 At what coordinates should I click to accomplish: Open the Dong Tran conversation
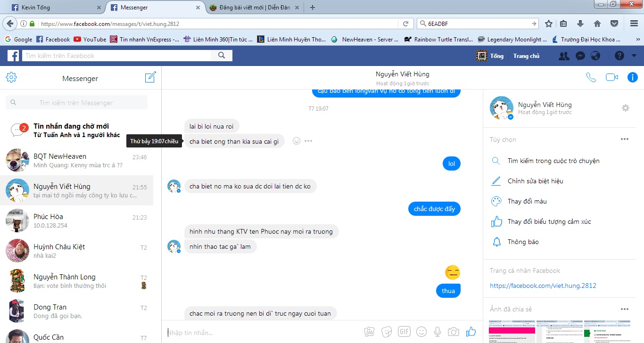click(x=76, y=311)
